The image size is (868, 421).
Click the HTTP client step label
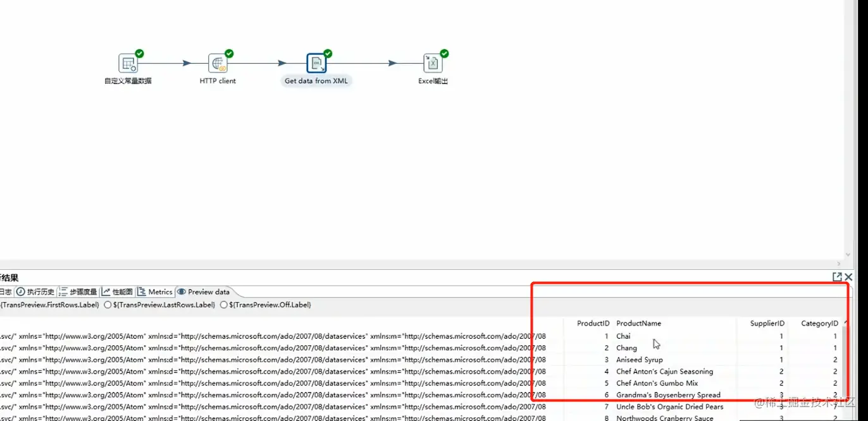[218, 81]
